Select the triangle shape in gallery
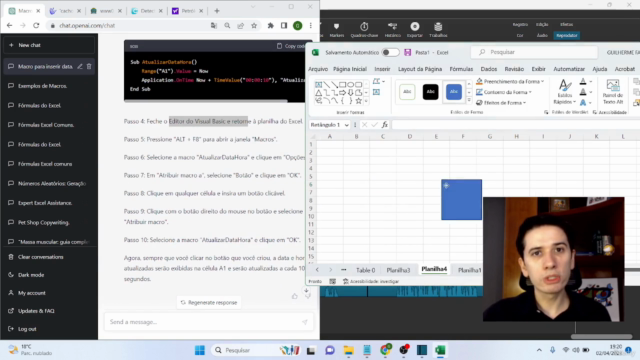This screenshot has width=640, height=360. coord(318,93)
